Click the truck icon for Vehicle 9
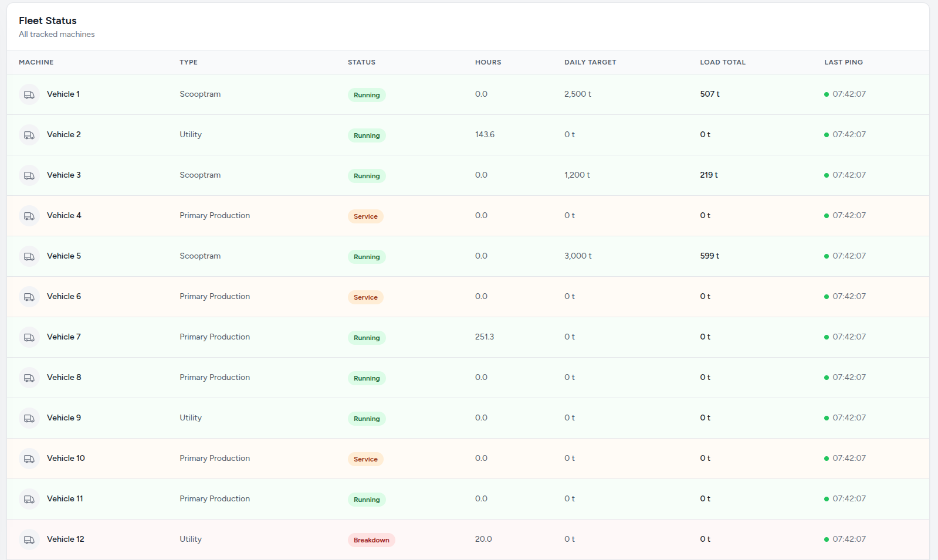The height and width of the screenshot is (560, 938). click(29, 418)
